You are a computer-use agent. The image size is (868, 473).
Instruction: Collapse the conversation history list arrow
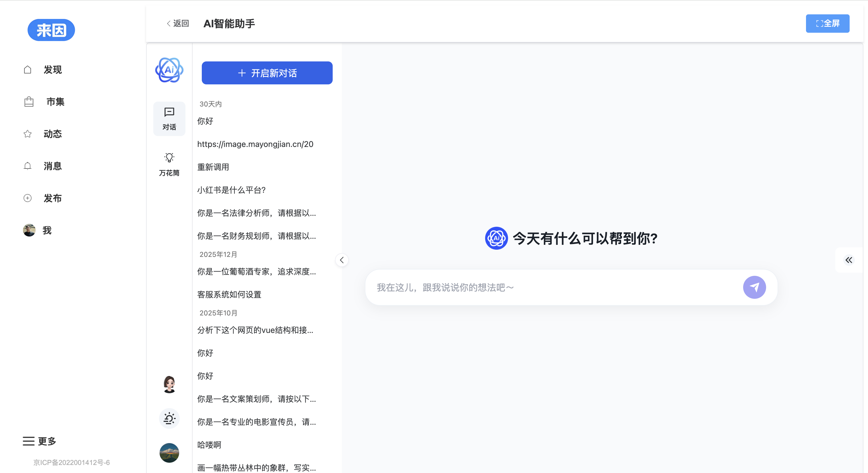point(342,260)
